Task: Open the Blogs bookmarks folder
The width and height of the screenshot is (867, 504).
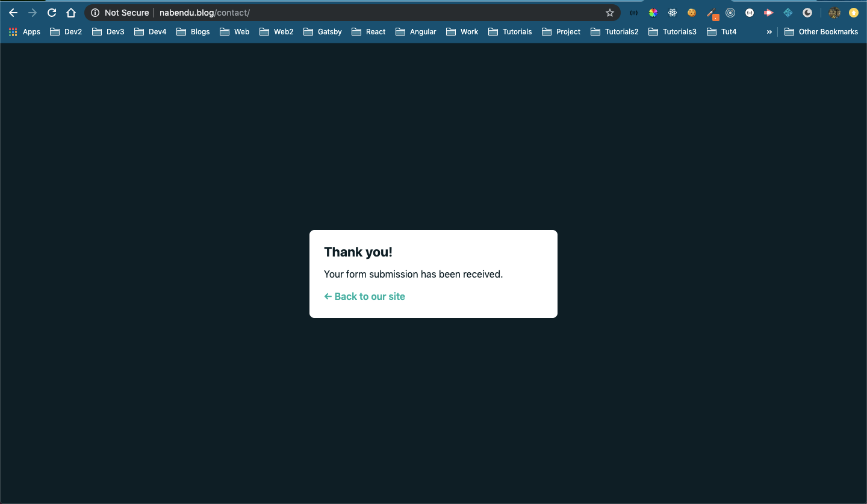Action: pos(193,32)
